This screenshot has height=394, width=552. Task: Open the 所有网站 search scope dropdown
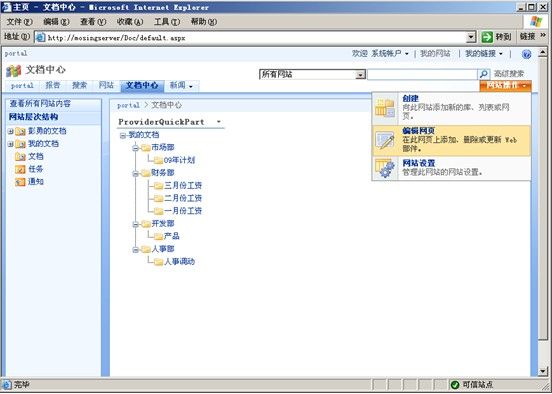click(x=360, y=75)
